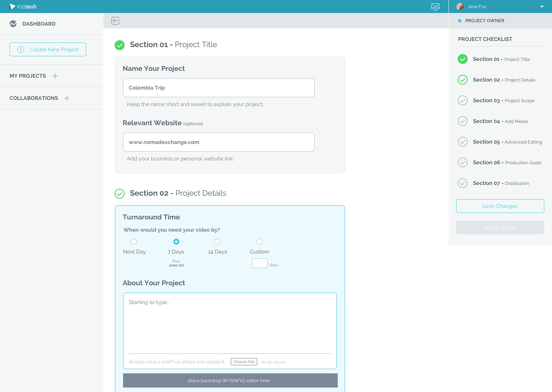Click Jane Fox's profile avatar

tap(460, 6)
